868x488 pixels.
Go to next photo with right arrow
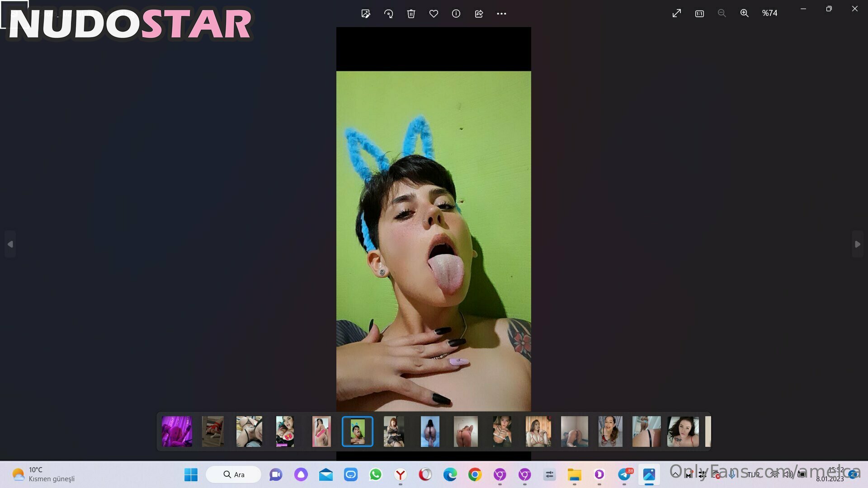coord(857,244)
